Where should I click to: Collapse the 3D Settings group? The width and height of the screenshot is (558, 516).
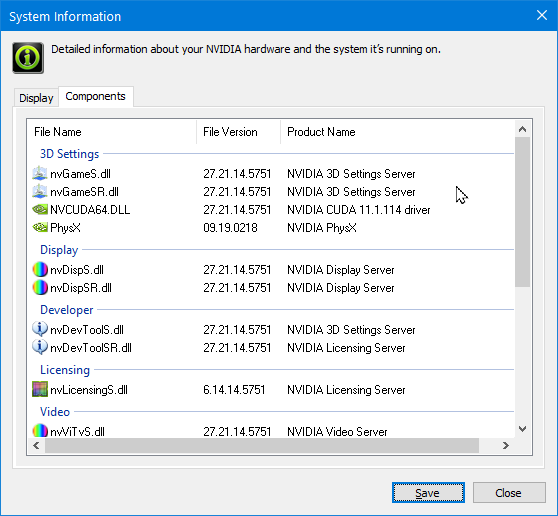pos(69,154)
